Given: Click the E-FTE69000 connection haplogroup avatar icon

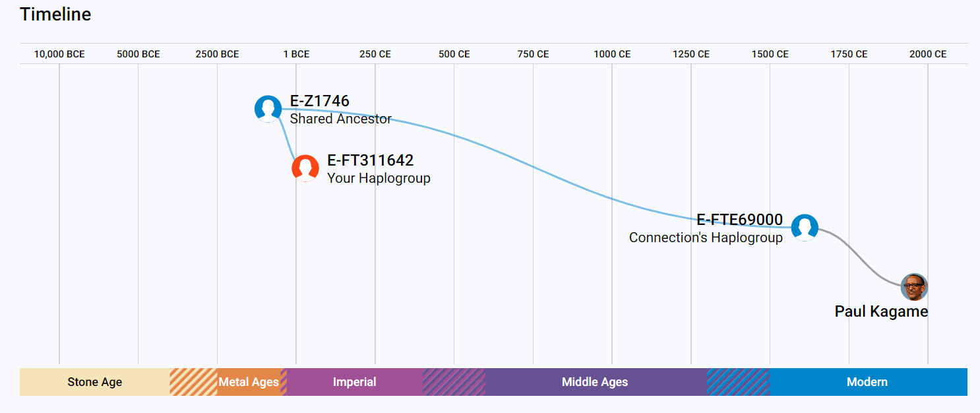Looking at the screenshot, I should (805, 228).
